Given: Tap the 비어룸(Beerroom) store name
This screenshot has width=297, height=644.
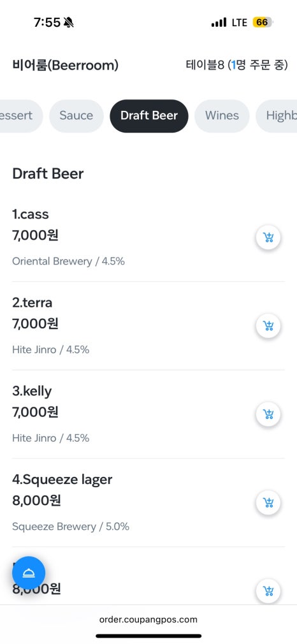Looking at the screenshot, I should coord(65,65).
